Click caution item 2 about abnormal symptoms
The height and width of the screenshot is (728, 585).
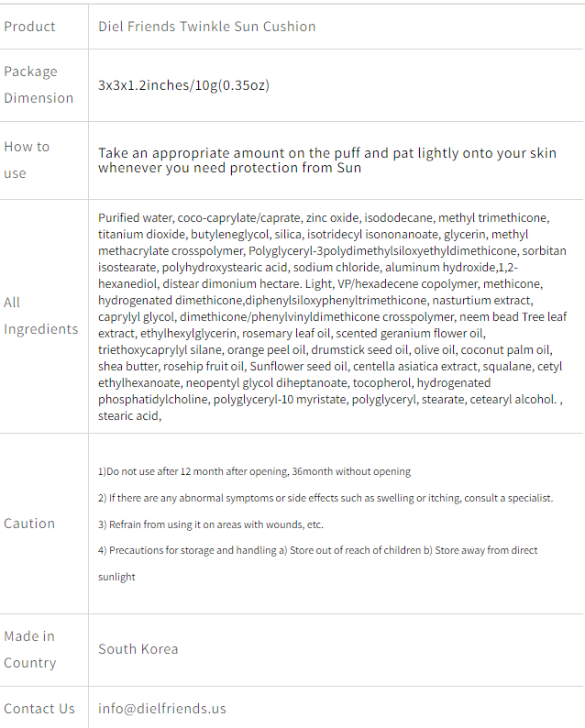pyautogui.click(x=326, y=498)
